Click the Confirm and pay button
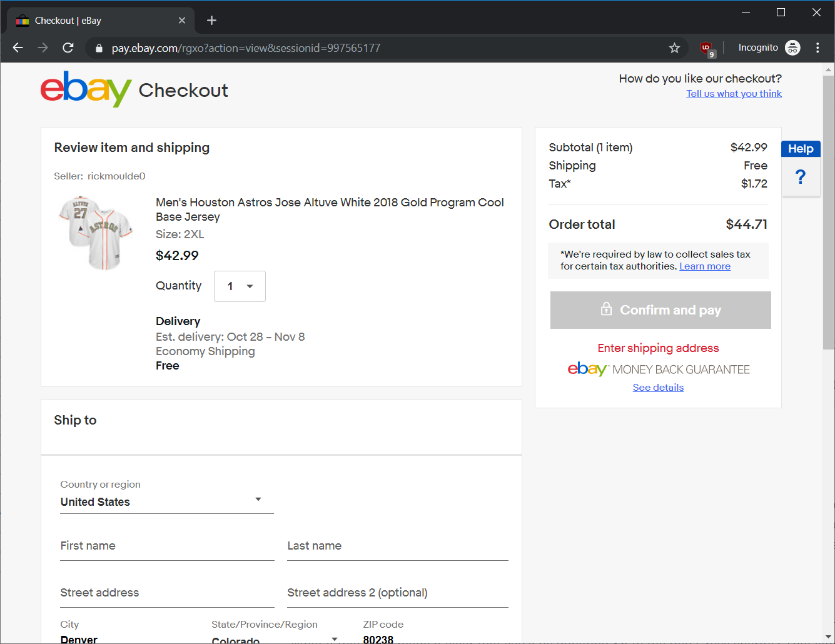835x644 pixels. click(x=660, y=310)
